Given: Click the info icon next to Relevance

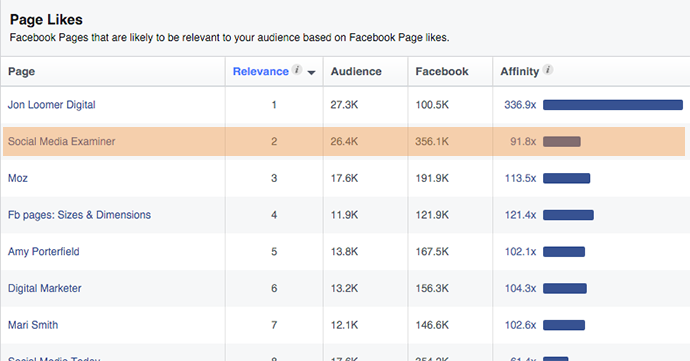Looking at the screenshot, I should click(x=297, y=70).
